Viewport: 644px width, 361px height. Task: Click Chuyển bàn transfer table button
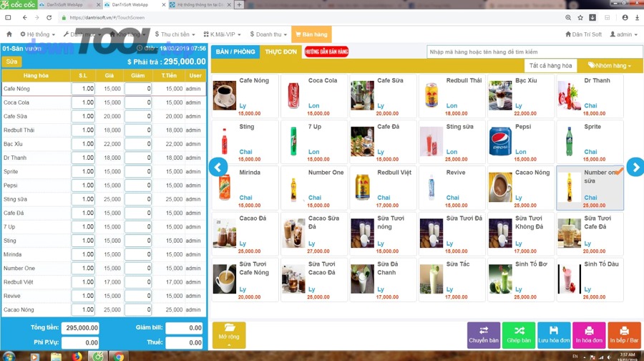484,335
